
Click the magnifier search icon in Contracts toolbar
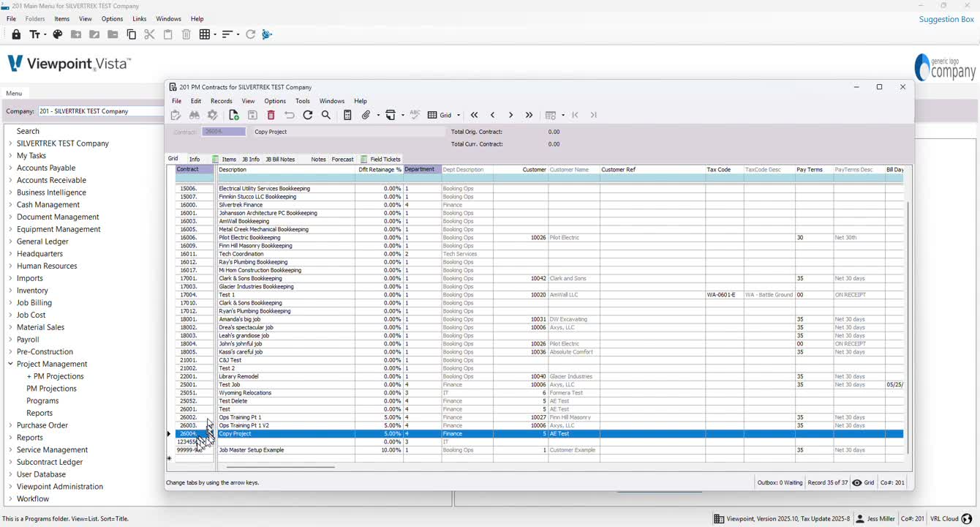click(326, 115)
